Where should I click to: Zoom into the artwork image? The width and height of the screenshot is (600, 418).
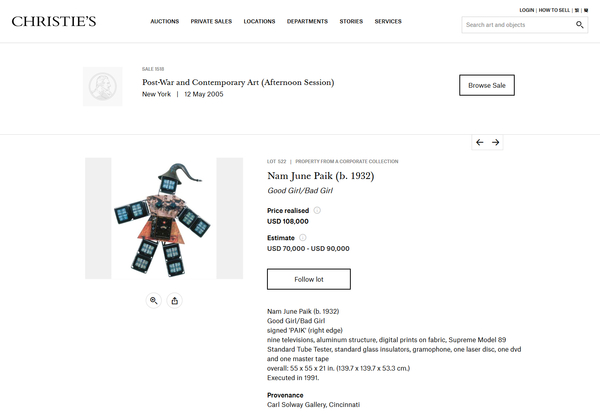(x=154, y=300)
